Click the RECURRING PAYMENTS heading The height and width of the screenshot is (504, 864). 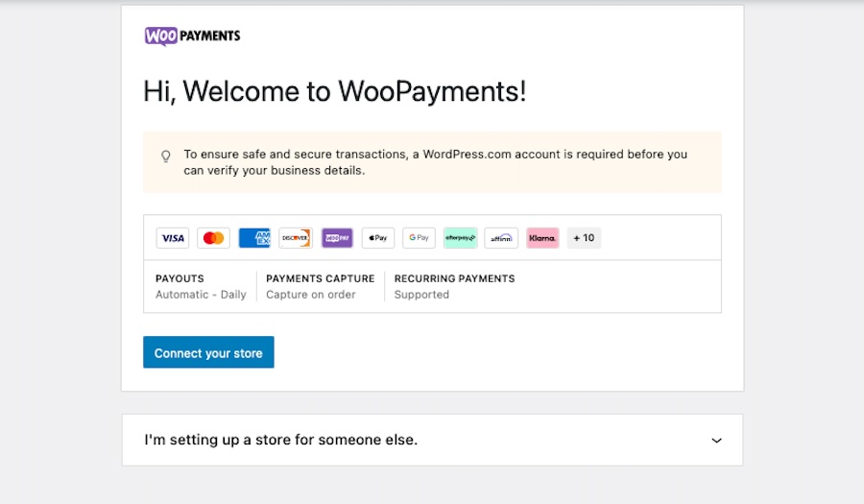point(455,278)
